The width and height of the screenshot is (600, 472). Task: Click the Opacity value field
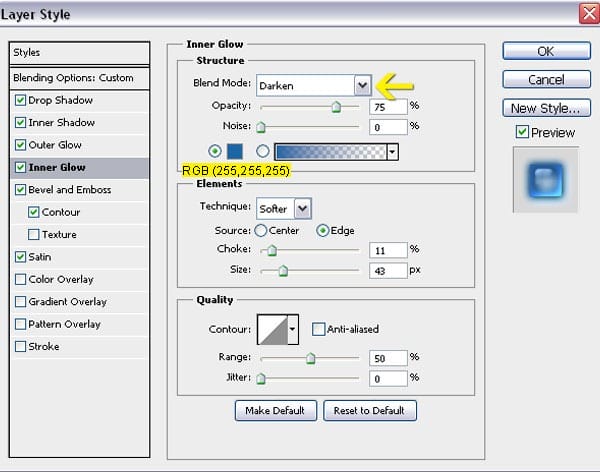tap(388, 107)
